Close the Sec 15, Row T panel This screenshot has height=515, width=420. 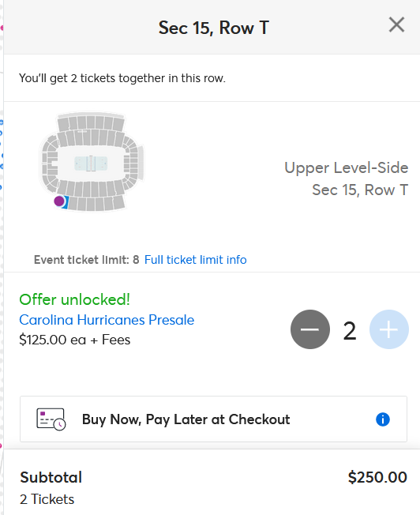pos(396,25)
